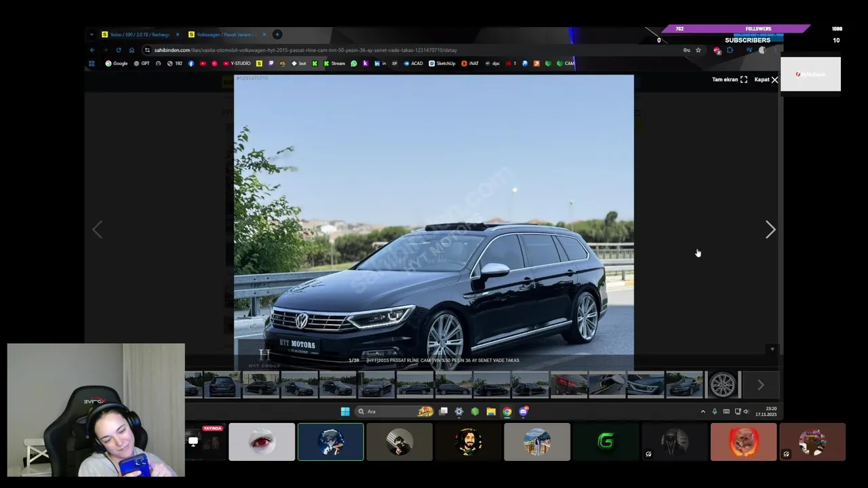Viewport: 868px width, 488px height.
Task: Open the Google bookmark
Action: [x=117, y=64]
